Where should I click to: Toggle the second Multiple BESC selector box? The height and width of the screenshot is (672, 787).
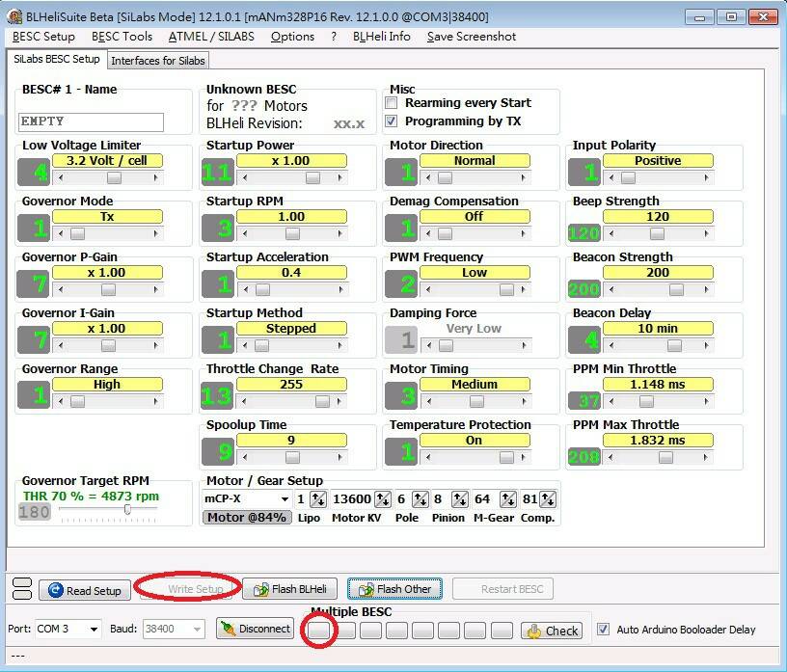tap(345, 631)
